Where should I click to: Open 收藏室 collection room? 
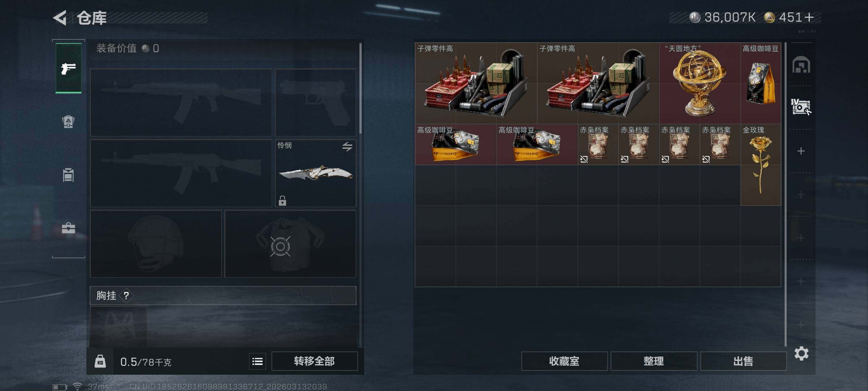click(x=564, y=361)
